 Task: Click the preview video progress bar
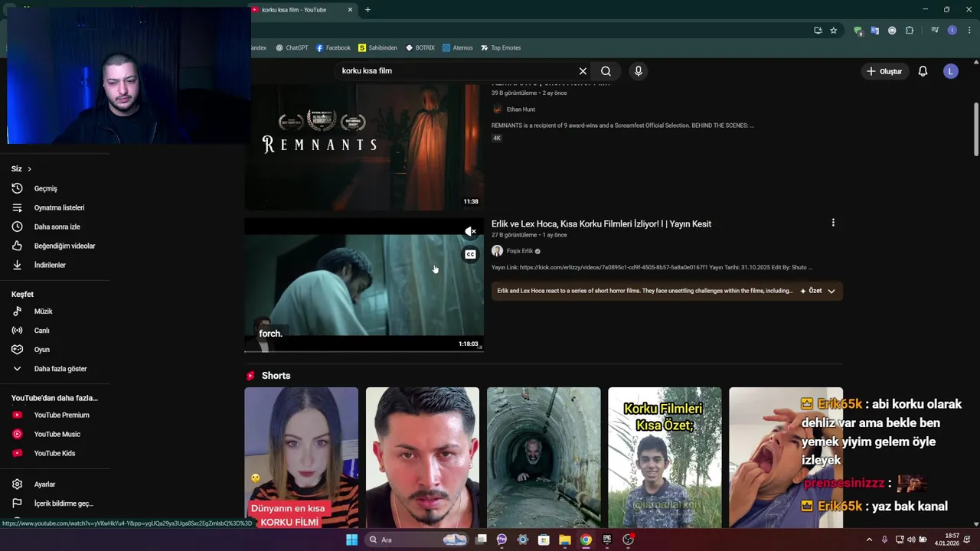(364, 351)
